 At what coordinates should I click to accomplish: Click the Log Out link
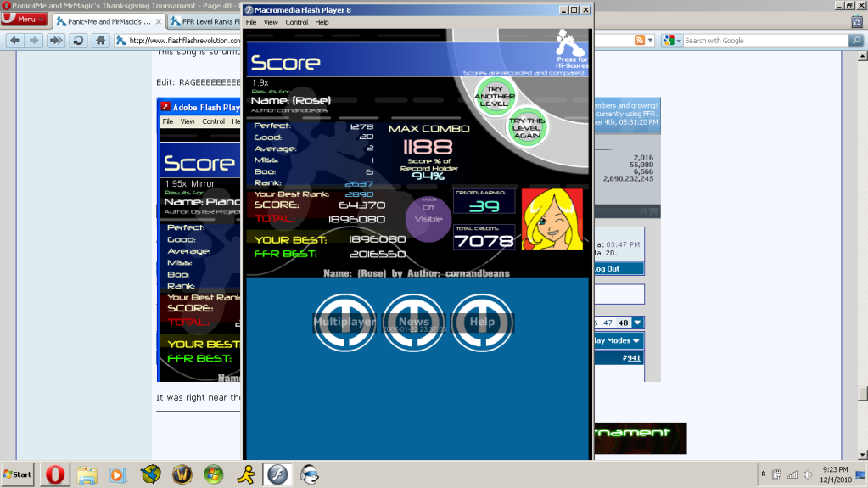click(606, 269)
